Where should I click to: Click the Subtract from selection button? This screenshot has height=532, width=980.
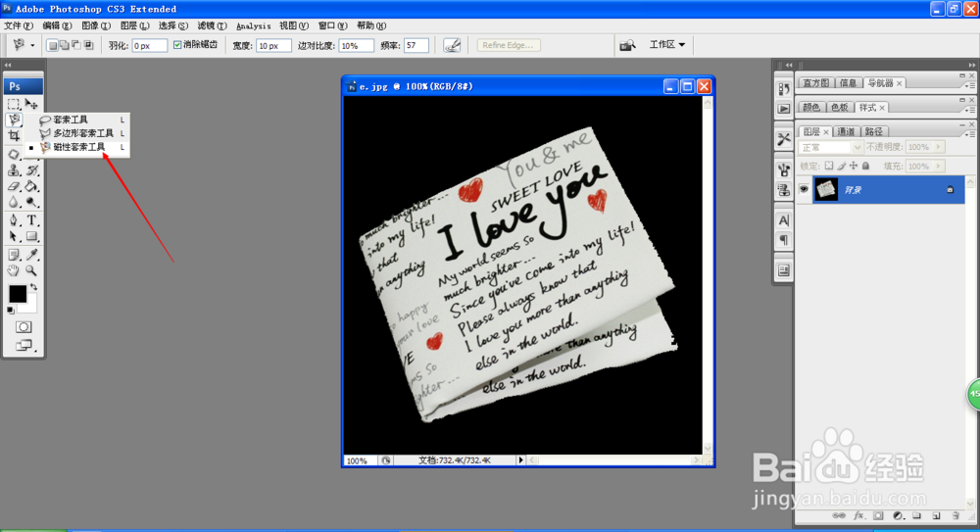76,45
